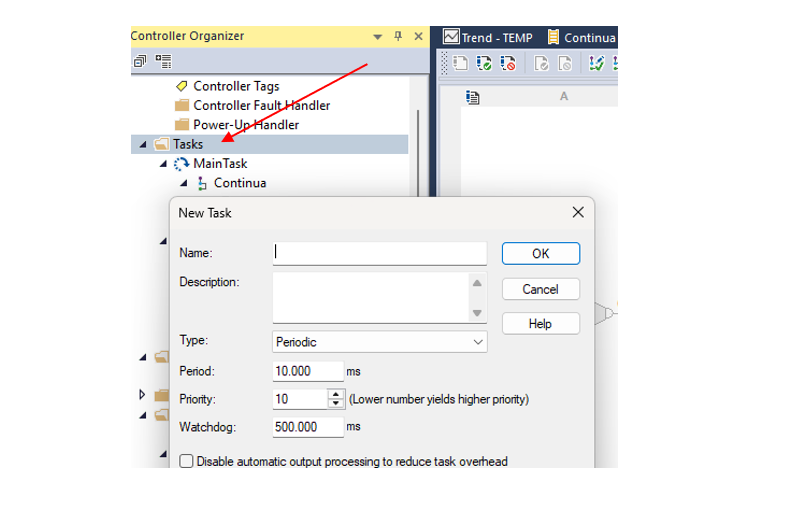Enable Disable automatic output processing checkbox
The height and width of the screenshot is (515, 800).
tap(186, 461)
